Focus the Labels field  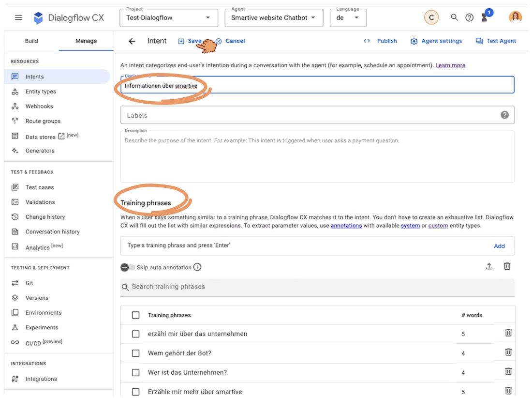(317, 115)
